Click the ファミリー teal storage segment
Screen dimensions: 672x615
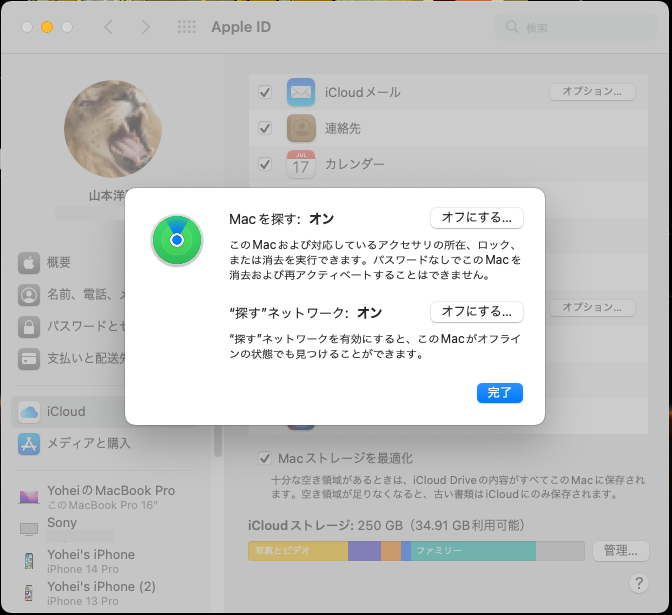coord(473,551)
